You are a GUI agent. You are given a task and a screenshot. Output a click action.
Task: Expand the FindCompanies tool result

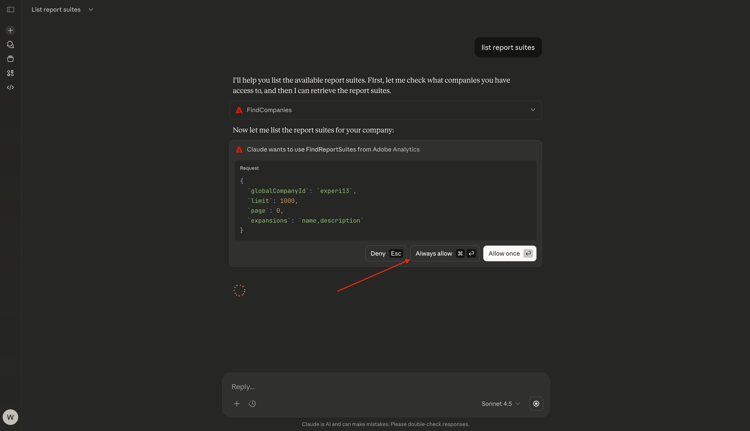(386, 110)
